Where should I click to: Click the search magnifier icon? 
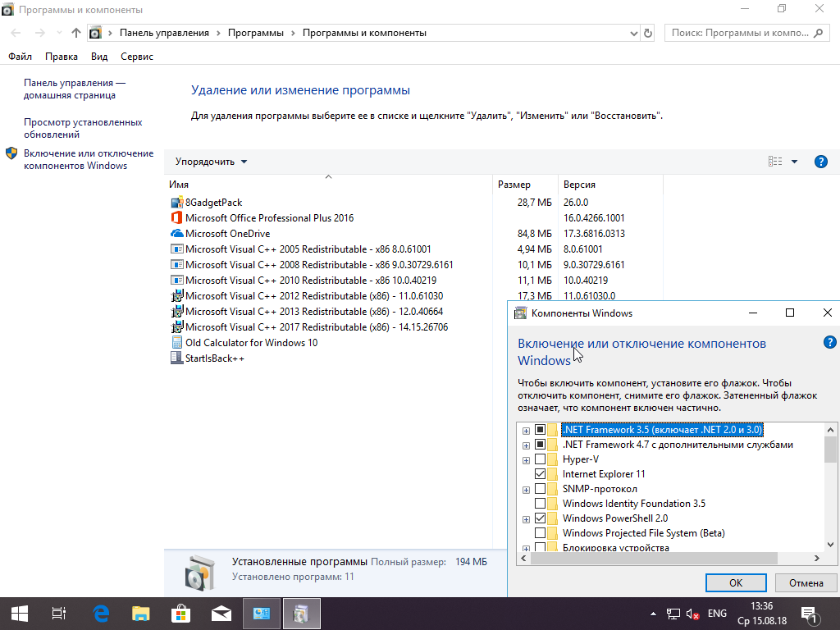(x=818, y=33)
